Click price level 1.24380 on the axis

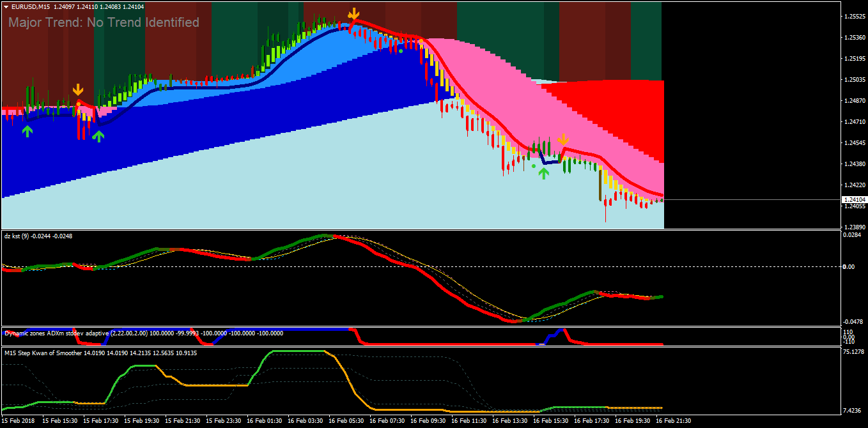(855, 164)
